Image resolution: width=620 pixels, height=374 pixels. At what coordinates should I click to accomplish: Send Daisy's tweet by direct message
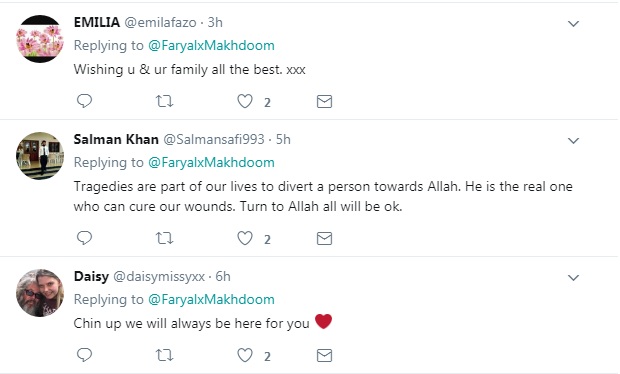click(x=324, y=356)
